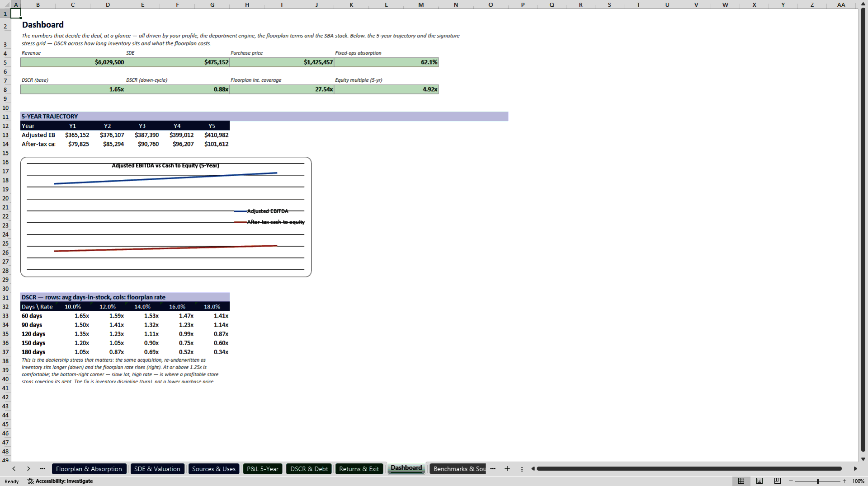Select the red After-tax cash chart line
This screenshot has height=486, width=868.
point(165,248)
